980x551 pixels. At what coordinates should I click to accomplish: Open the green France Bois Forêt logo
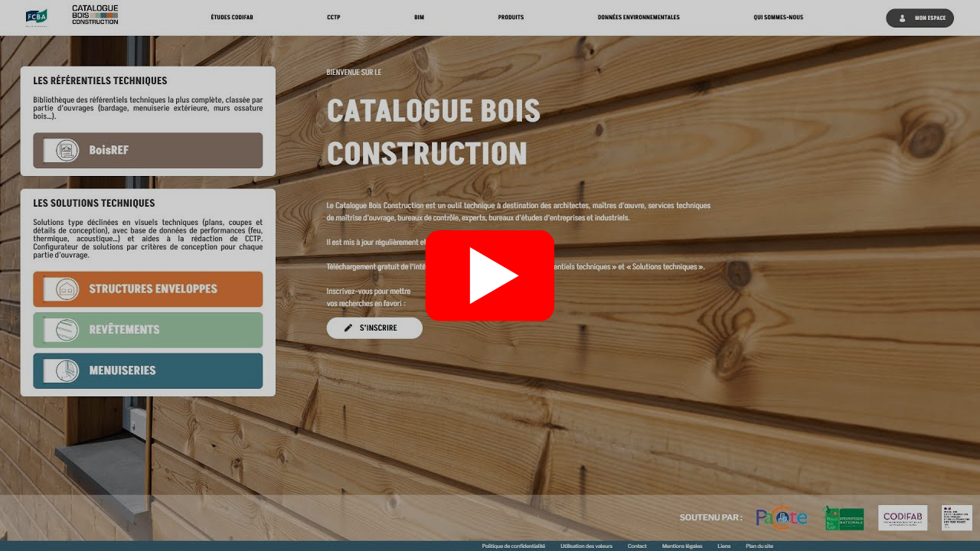[x=844, y=518]
